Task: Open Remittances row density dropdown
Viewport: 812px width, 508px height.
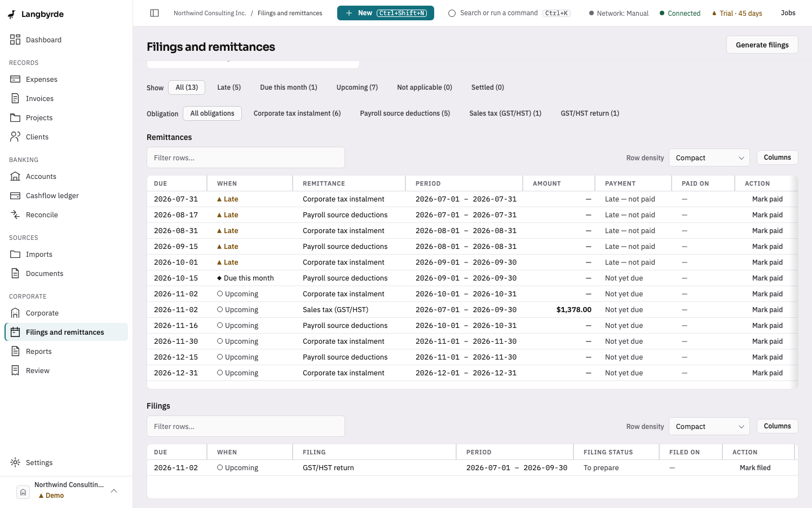Action: point(709,157)
